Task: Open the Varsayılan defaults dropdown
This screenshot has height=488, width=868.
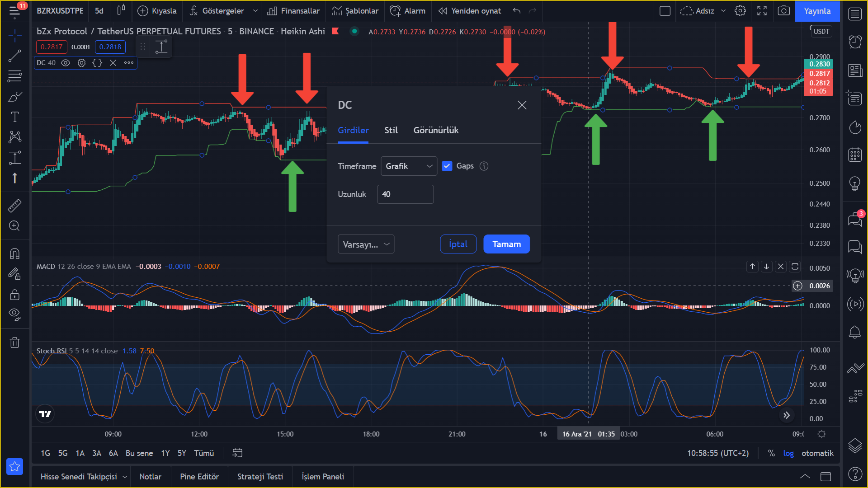Action: (x=366, y=244)
